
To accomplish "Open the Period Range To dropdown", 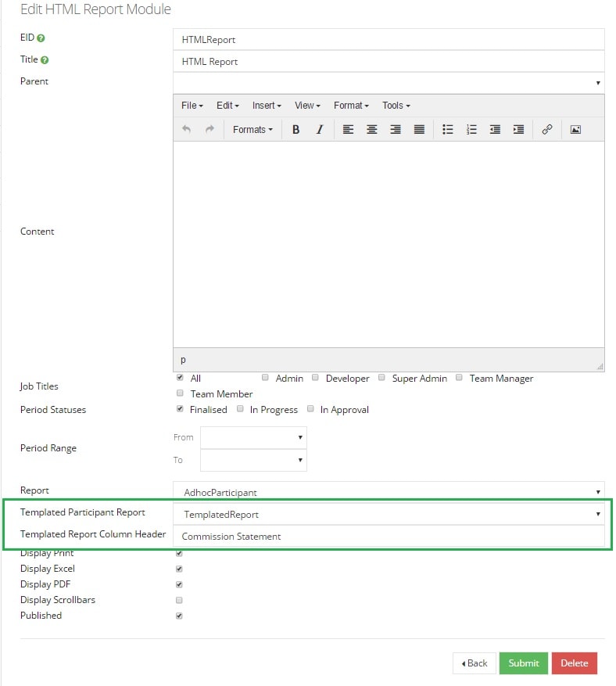I will click(x=253, y=460).
